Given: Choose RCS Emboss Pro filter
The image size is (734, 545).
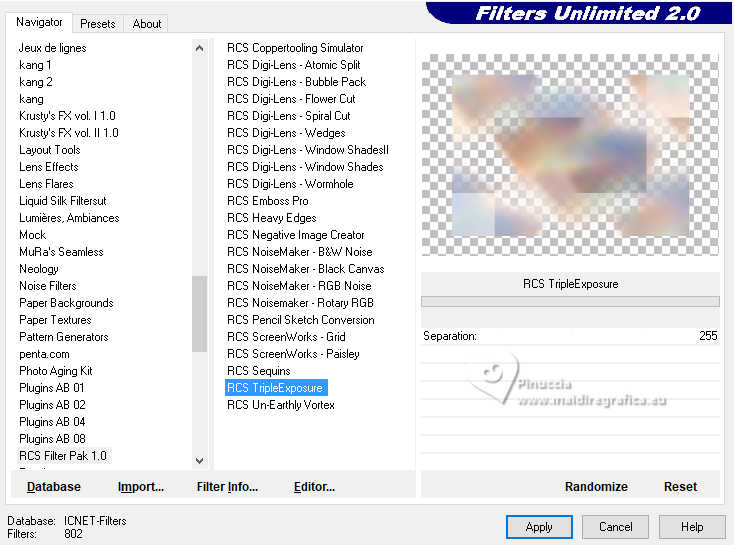Looking at the screenshot, I should [267, 201].
